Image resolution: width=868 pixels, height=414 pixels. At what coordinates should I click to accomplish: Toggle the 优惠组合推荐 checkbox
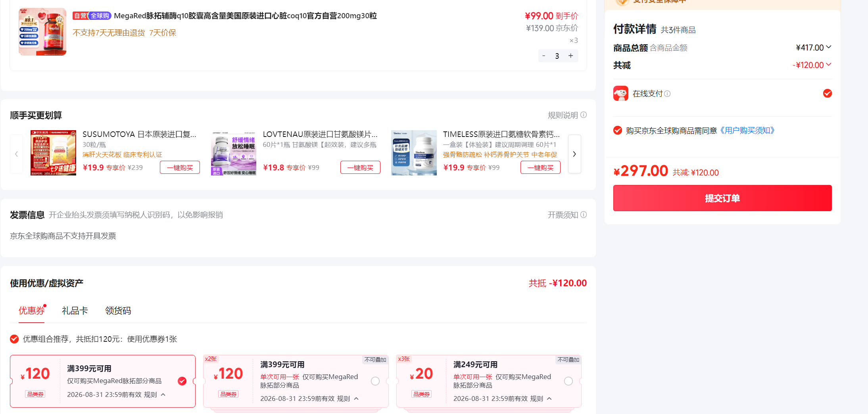[x=14, y=339]
